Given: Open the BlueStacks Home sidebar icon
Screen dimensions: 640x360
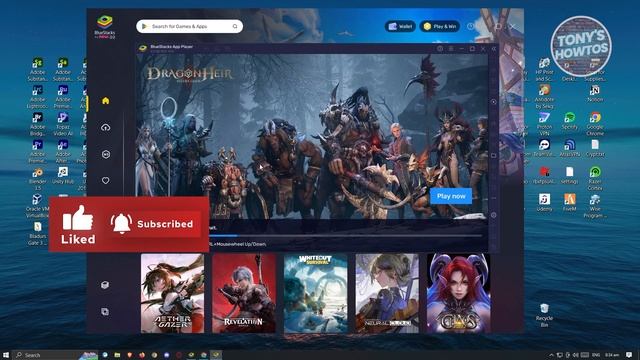Looking at the screenshot, I should click(x=106, y=100).
